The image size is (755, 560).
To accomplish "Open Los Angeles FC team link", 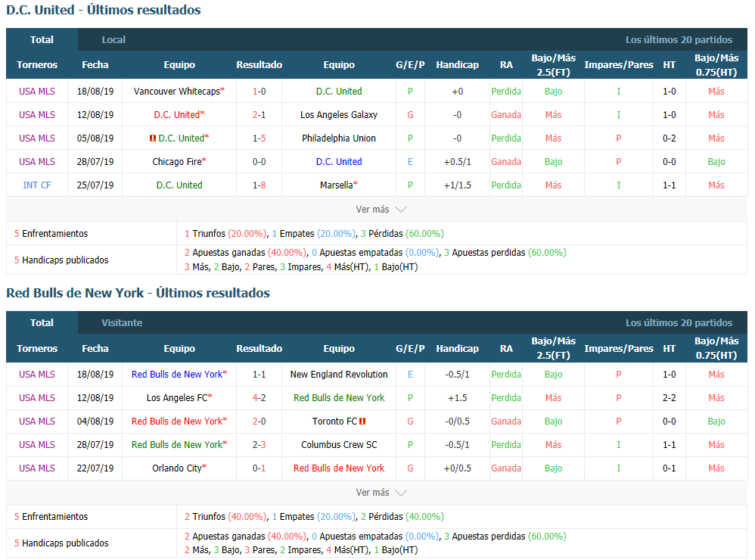I will point(177,398).
